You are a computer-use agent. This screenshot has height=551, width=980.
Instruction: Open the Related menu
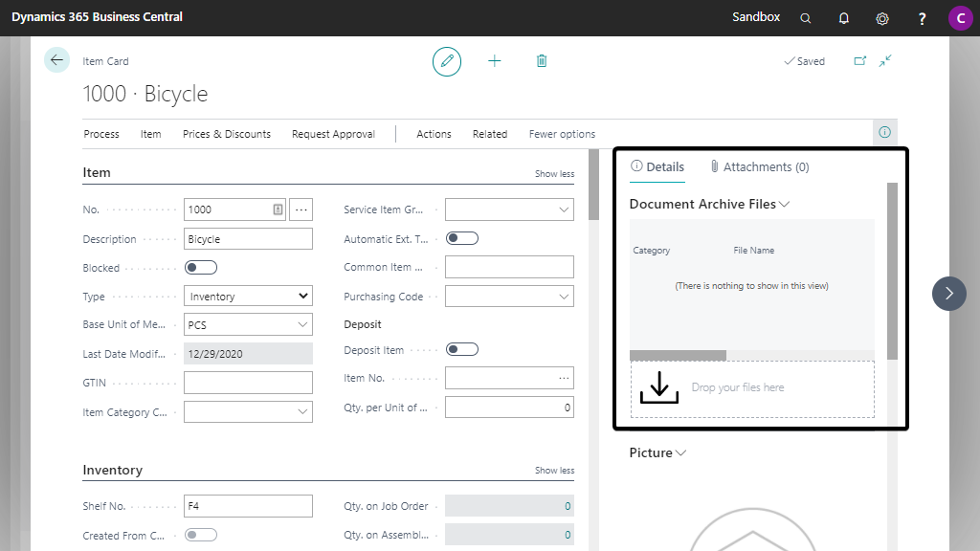pyautogui.click(x=490, y=134)
